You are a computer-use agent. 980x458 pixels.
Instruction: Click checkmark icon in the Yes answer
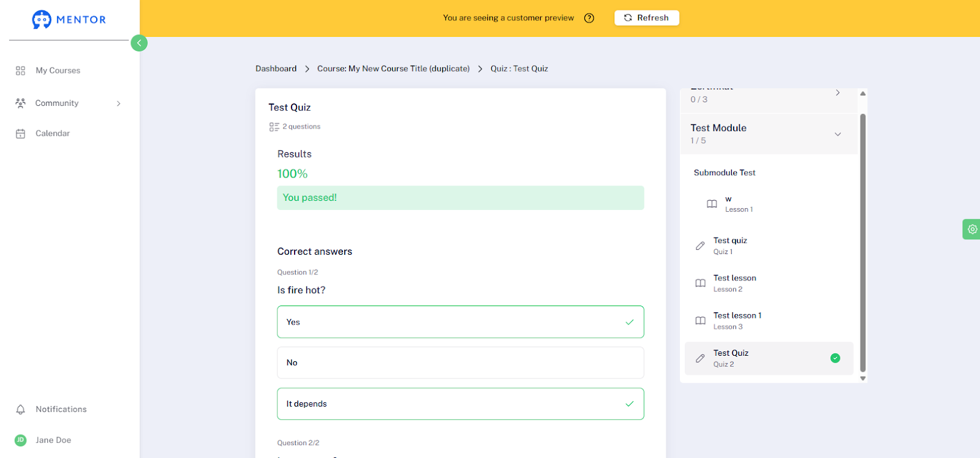point(629,322)
